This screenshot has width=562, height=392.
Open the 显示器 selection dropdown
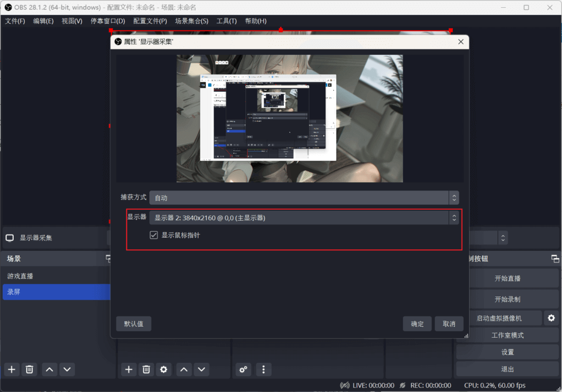pos(304,218)
